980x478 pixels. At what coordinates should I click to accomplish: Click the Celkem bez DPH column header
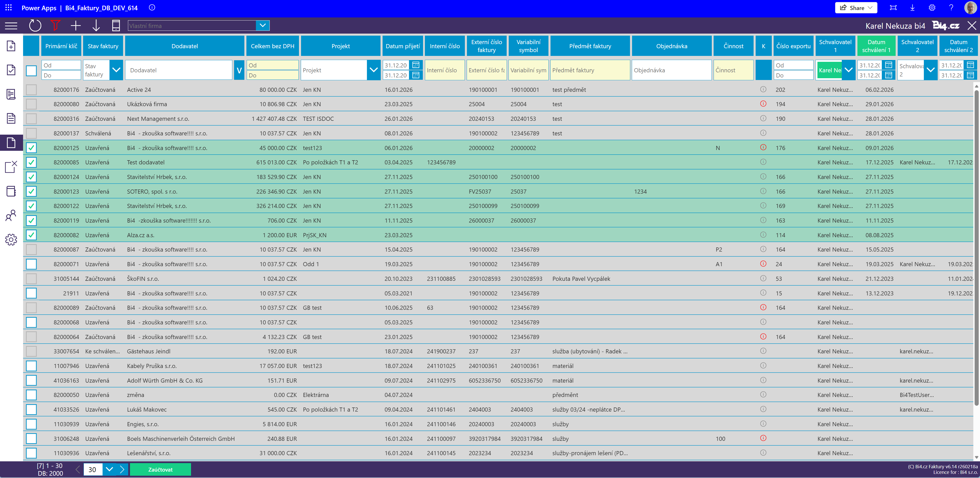272,46
